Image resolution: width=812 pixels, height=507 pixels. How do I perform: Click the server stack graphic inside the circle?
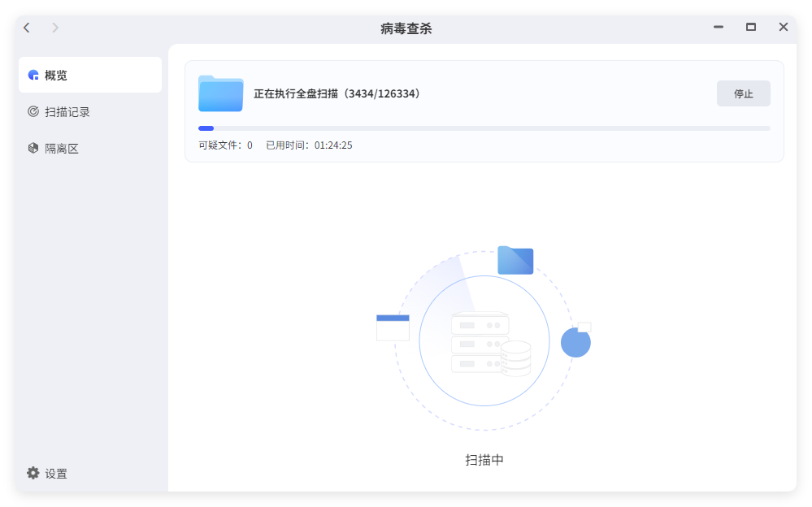481,341
